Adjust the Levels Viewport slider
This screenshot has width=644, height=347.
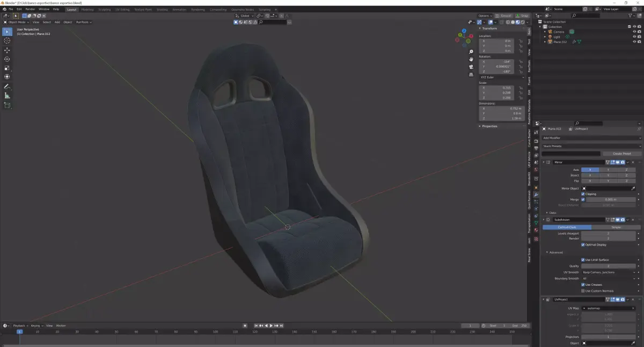[609, 233]
